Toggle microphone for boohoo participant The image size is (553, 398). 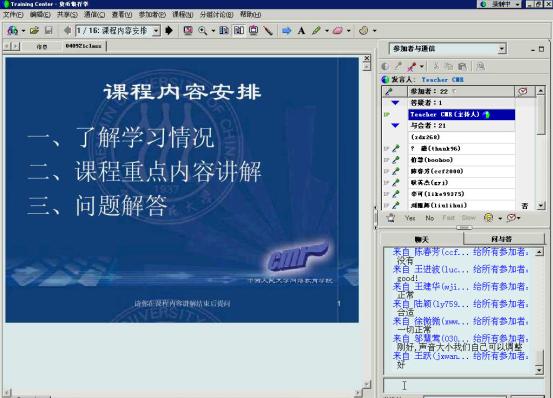click(x=396, y=160)
